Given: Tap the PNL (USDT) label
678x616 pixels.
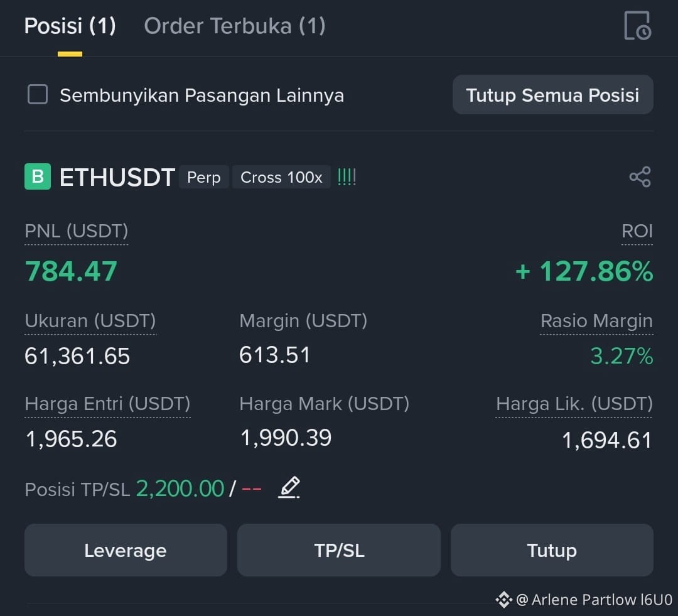Looking at the screenshot, I should click(x=77, y=231).
